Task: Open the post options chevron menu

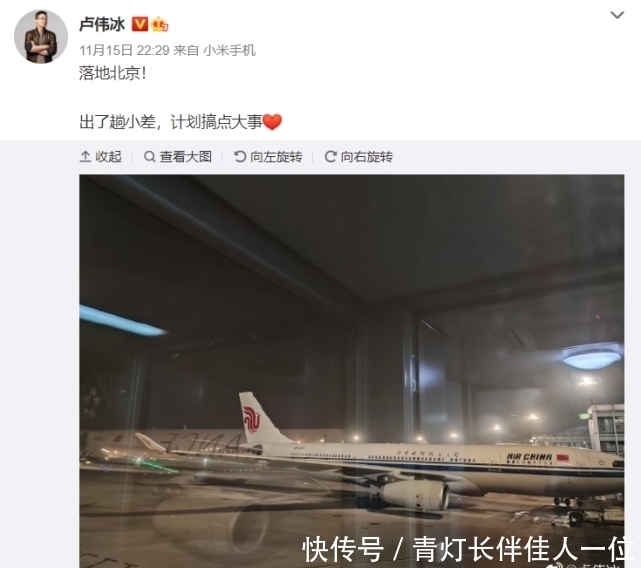Action: 617,15
